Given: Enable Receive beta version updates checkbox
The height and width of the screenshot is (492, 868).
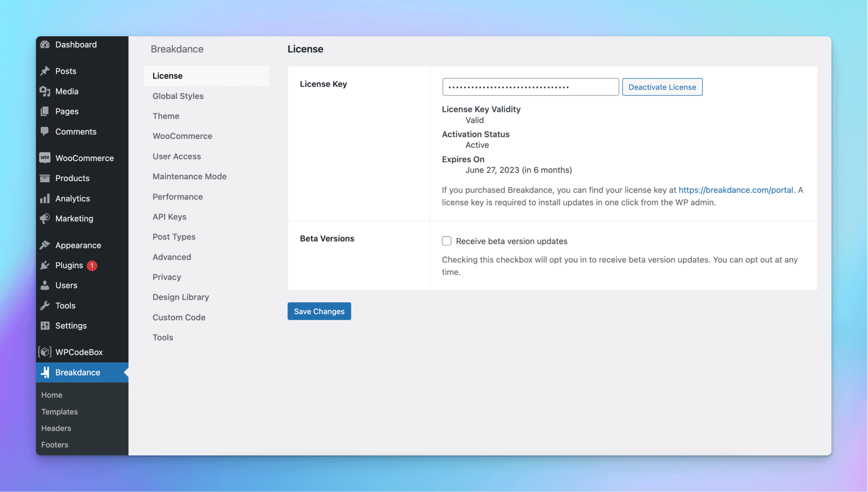Looking at the screenshot, I should point(447,241).
